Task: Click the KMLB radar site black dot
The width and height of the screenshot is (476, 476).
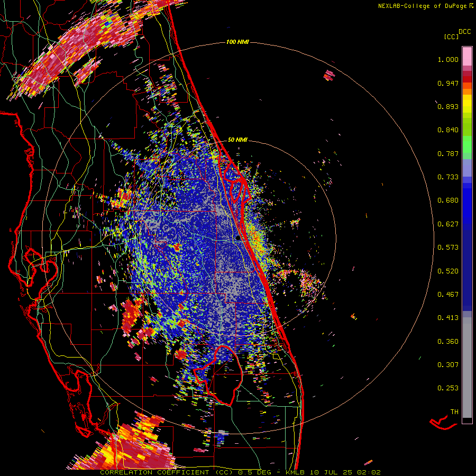Action: pyautogui.click(x=238, y=239)
